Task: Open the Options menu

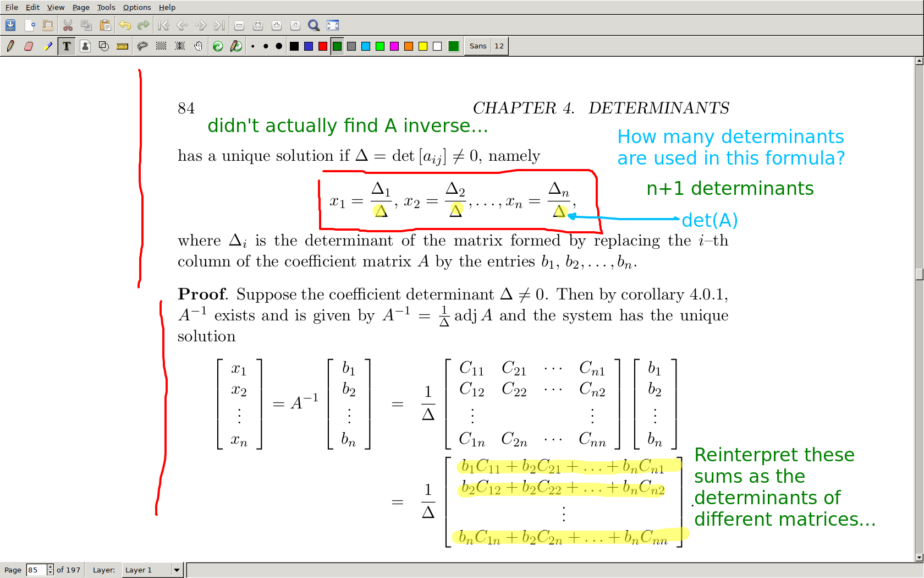Action: (137, 7)
